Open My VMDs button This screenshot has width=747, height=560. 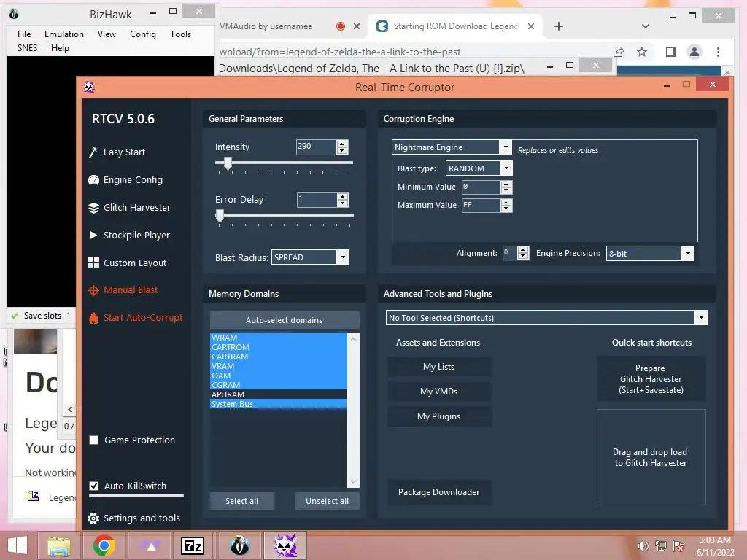(438, 392)
